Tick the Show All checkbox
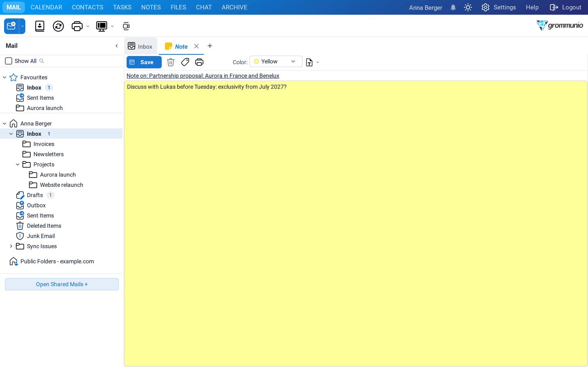 pos(9,61)
